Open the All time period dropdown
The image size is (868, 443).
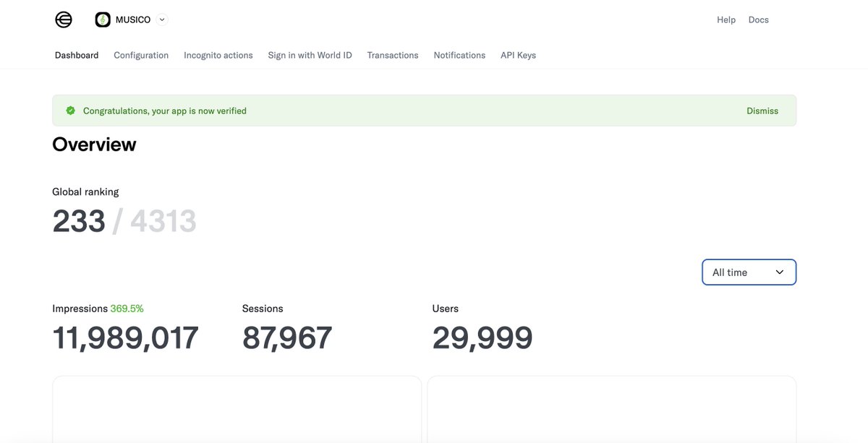(749, 272)
